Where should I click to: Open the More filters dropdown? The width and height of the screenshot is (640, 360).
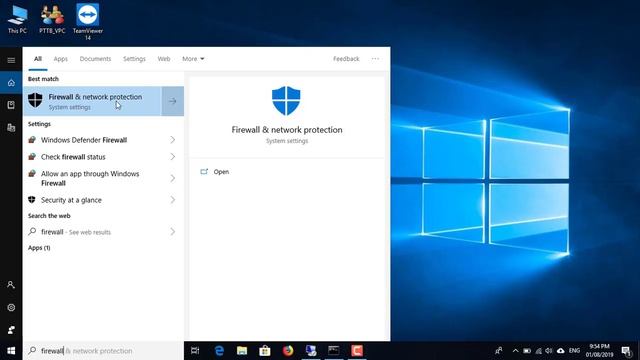tap(193, 59)
